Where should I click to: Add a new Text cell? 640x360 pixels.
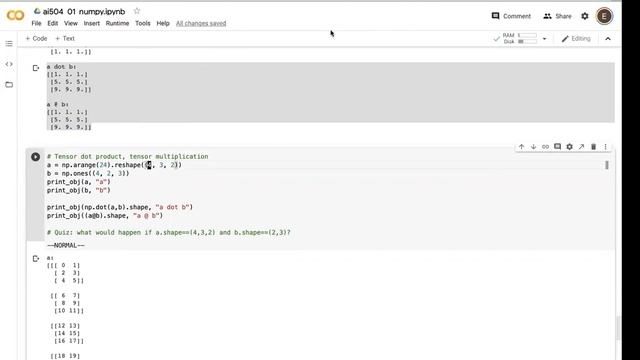[64, 38]
